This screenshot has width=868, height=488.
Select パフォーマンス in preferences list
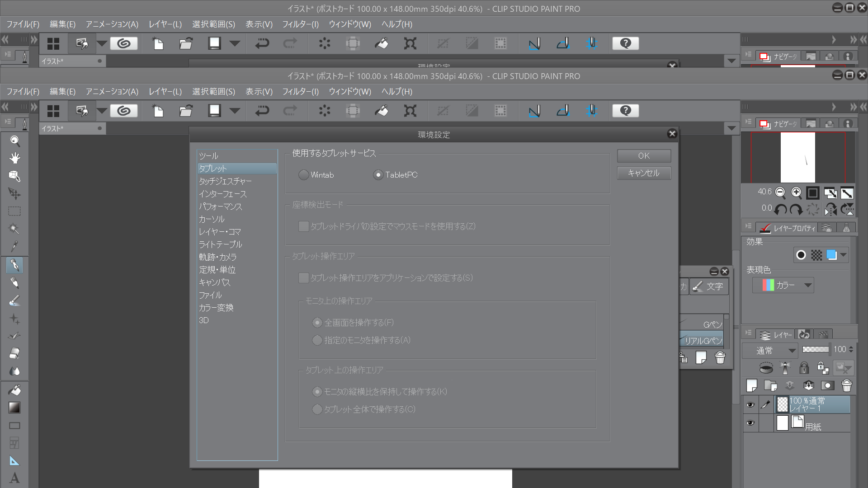[x=221, y=206]
